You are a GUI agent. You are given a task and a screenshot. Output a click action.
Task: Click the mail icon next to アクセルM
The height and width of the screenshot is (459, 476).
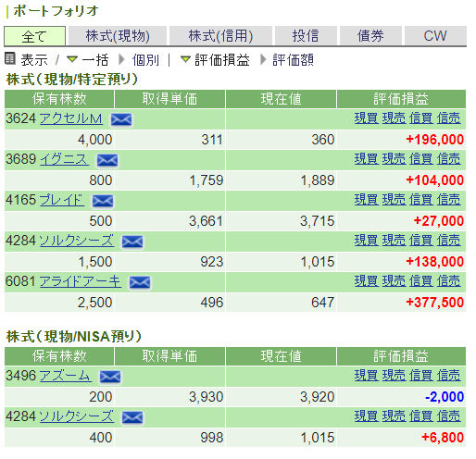121,119
